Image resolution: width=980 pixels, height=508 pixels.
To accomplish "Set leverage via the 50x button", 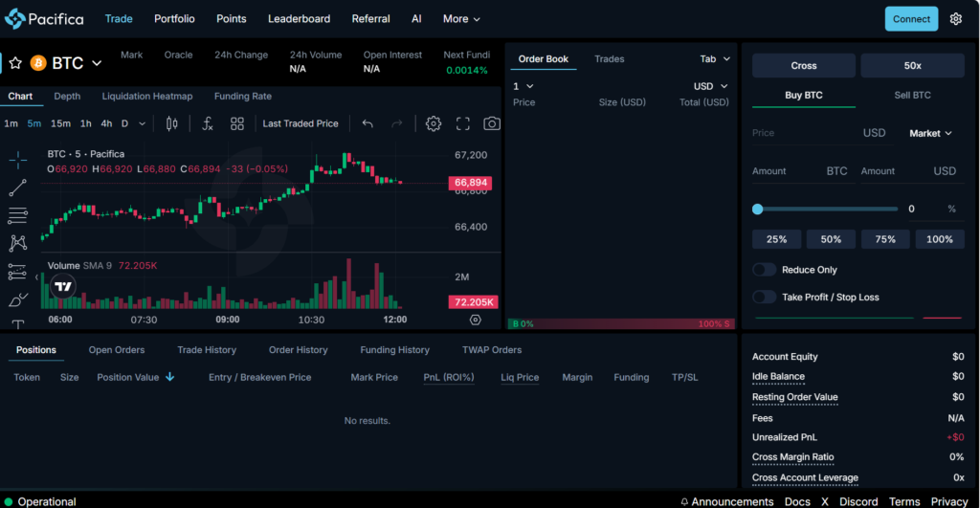I will click(912, 66).
